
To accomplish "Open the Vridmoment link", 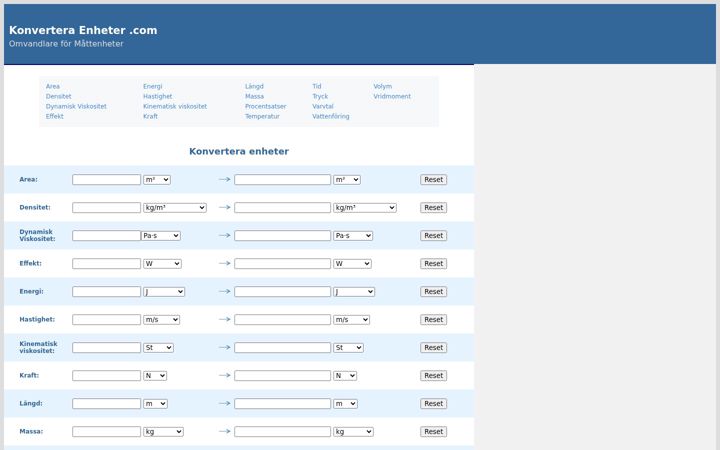I will click(x=392, y=96).
